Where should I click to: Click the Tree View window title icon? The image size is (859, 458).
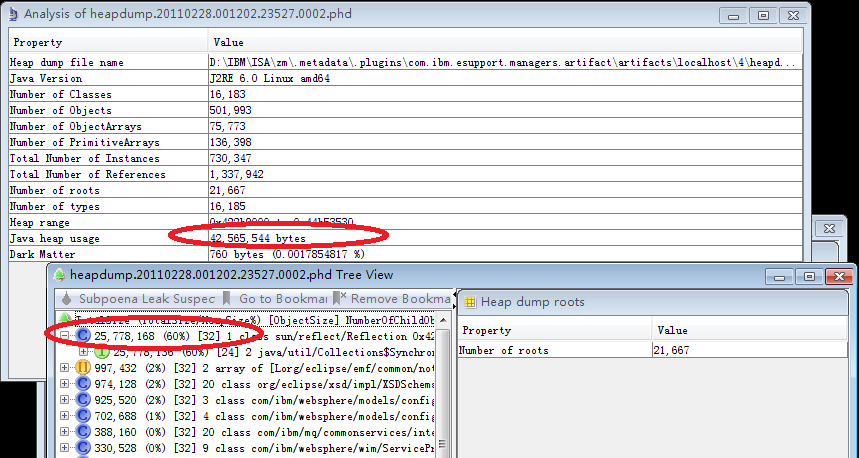tap(59, 275)
